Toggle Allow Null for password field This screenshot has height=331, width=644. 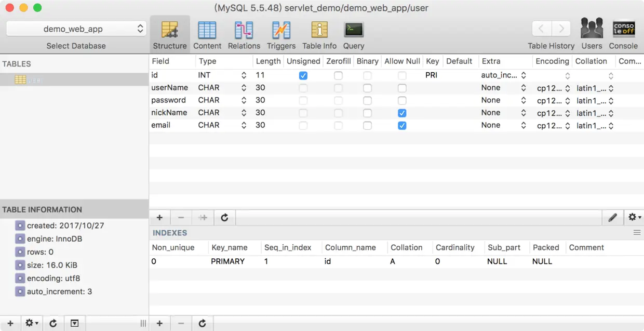tap(402, 101)
